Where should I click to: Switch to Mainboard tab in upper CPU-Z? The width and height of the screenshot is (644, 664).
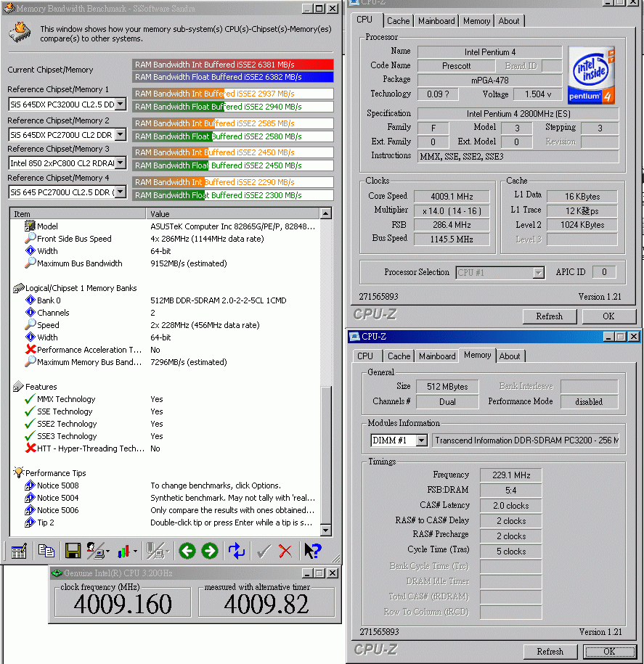[436, 21]
